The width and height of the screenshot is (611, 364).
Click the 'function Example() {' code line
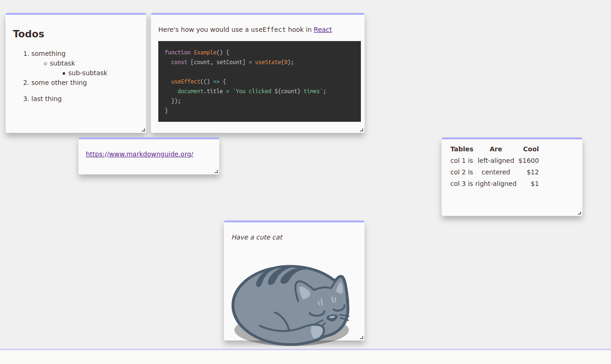click(x=197, y=53)
